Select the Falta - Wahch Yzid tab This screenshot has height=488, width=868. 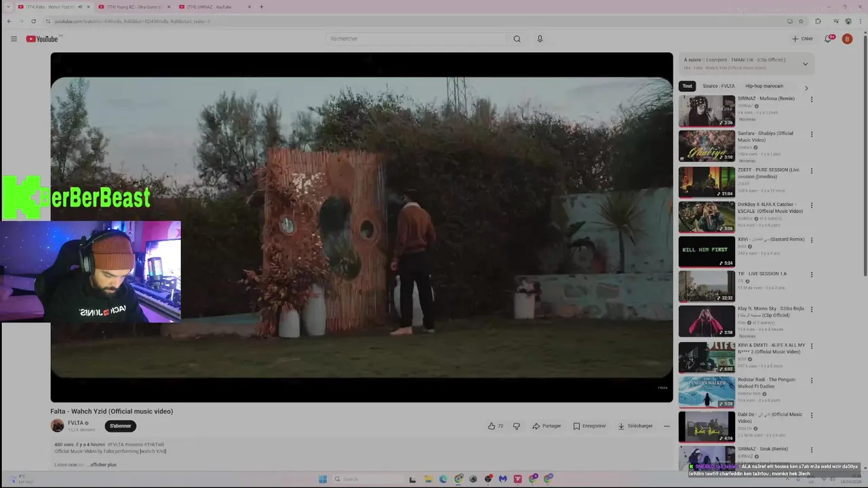click(54, 7)
